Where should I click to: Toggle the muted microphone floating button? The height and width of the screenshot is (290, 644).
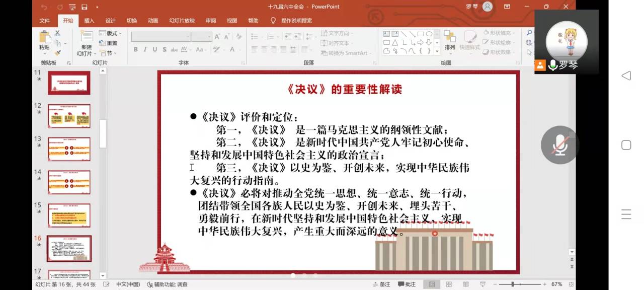point(559,145)
